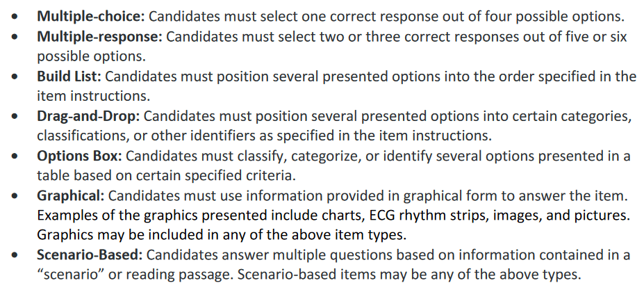This screenshot has width=644, height=290.
Task: Click the bold "Drag-and-Drop:" heading
Action: click(x=88, y=115)
